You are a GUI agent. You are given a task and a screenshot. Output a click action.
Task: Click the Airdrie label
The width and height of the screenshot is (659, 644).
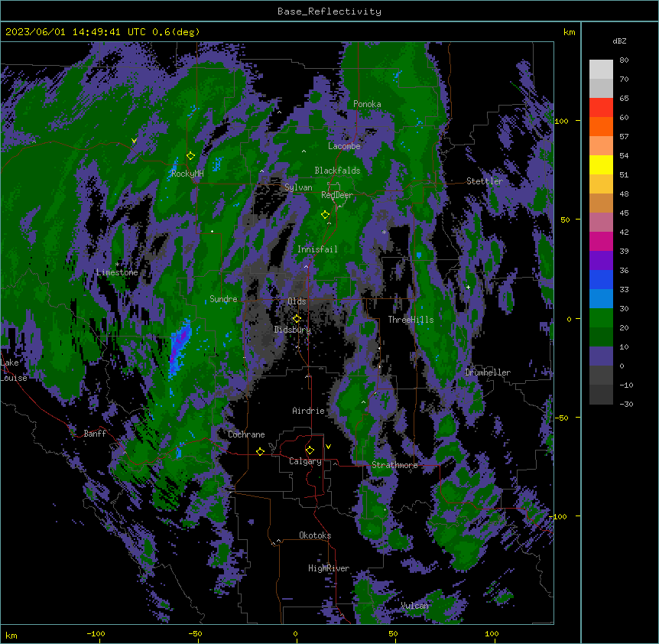309,411
